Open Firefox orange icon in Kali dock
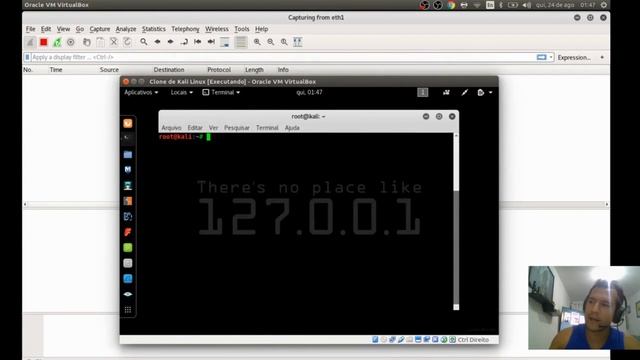The width and height of the screenshot is (640, 360). pyautogui.click(x=128, y=123)
